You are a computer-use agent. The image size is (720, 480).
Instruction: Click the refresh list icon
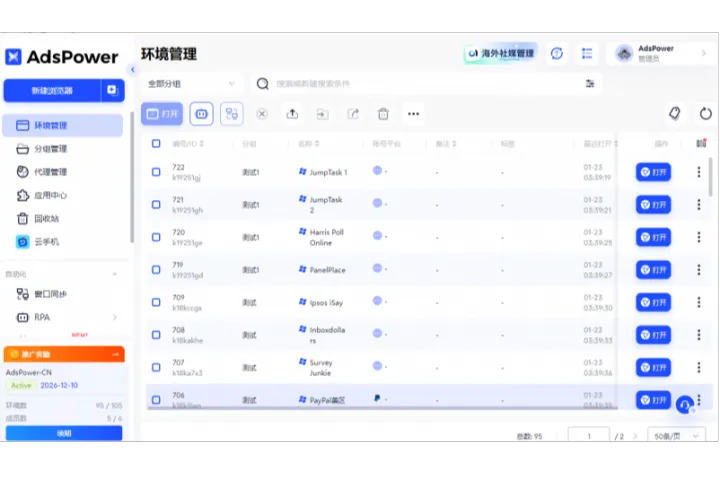pos(705,113)
